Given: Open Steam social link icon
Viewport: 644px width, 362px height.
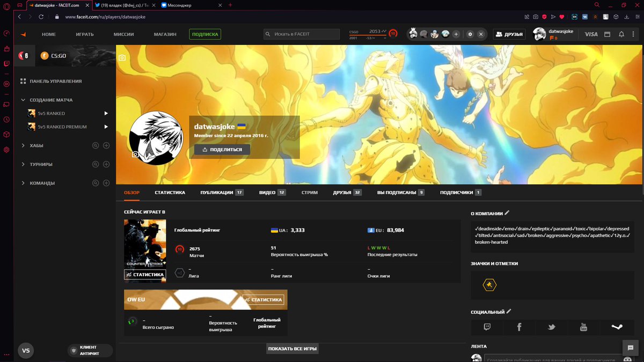Looking at the screenshot, I should tap(617, 327).
